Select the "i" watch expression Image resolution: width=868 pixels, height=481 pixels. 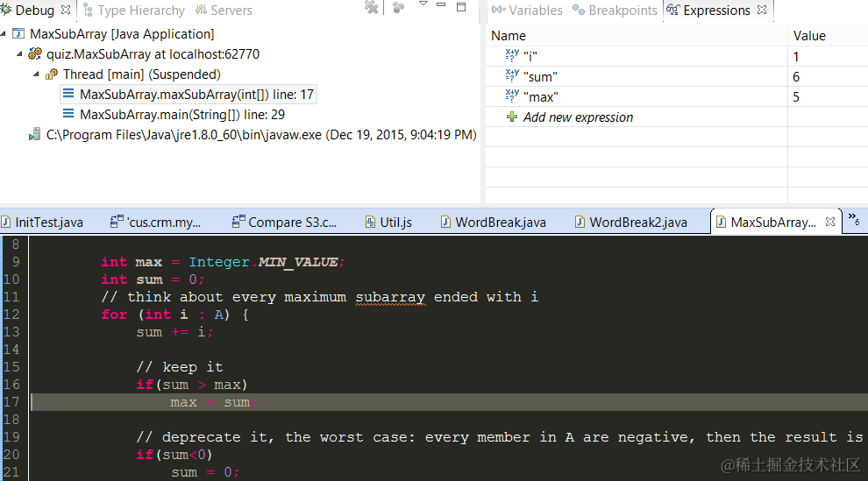(x=530, y=56)
